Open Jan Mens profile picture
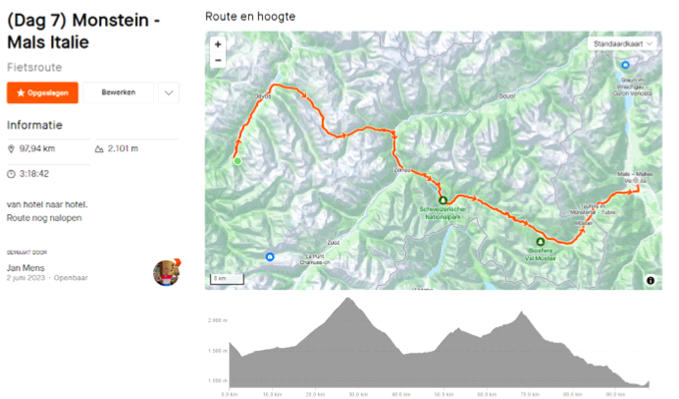The image size is (679, 399). point(166,272)
